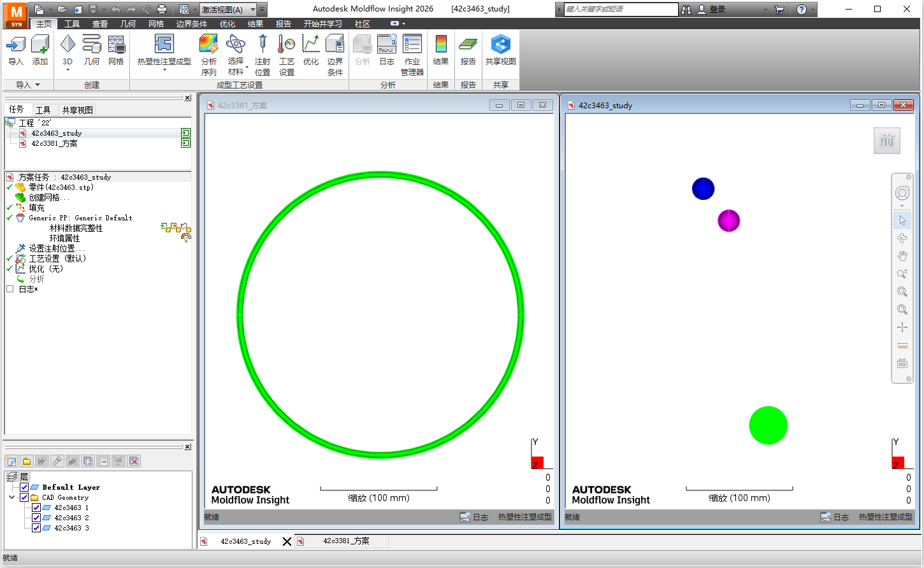The image size is (924, 568).
Task: Click the open folder icon in quick access toolbar
Action: click(x=62, y=10)
